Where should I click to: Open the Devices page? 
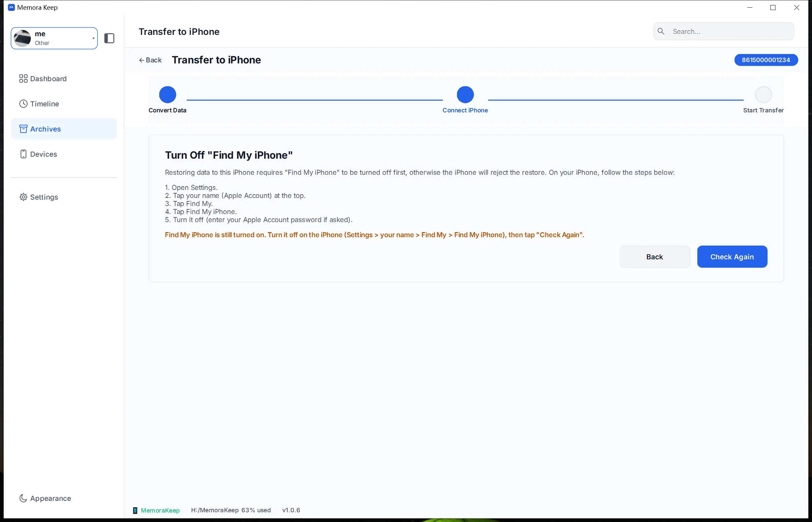click(x=64, y=154)
